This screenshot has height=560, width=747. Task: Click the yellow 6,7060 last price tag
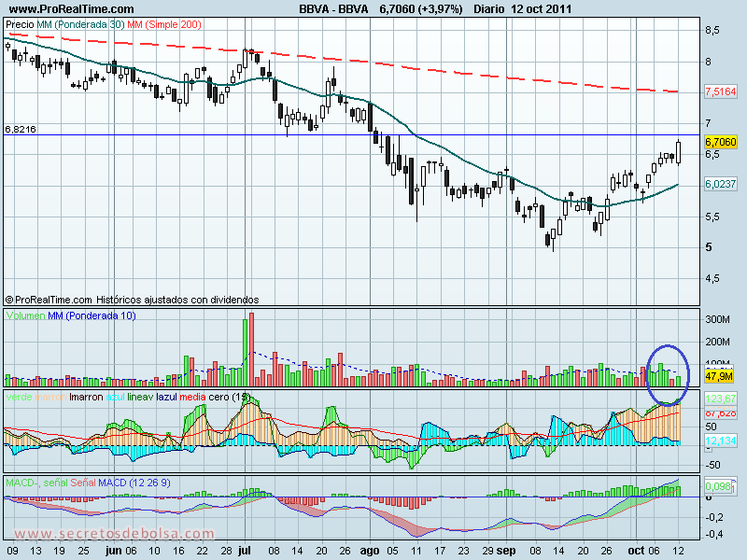click(x=720, y=142)
